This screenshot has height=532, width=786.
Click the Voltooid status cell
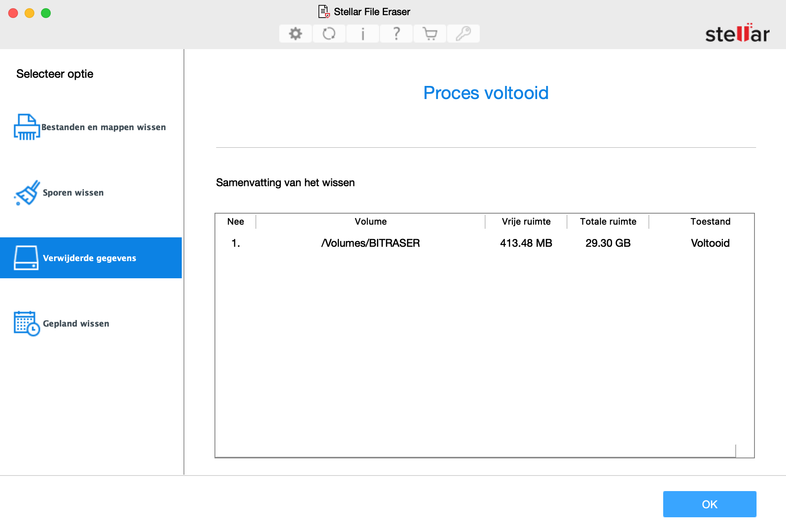[710, 243]
